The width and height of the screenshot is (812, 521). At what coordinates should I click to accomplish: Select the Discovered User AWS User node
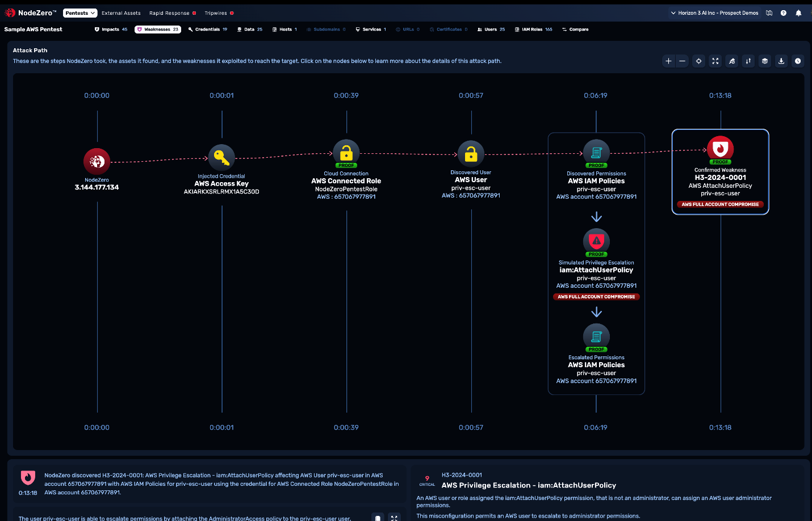point(471,153)
